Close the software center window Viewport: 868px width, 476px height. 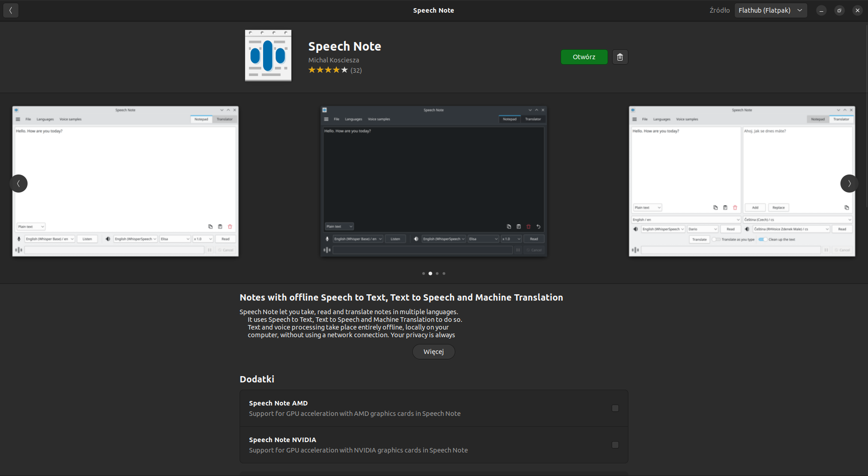[857, 10]
